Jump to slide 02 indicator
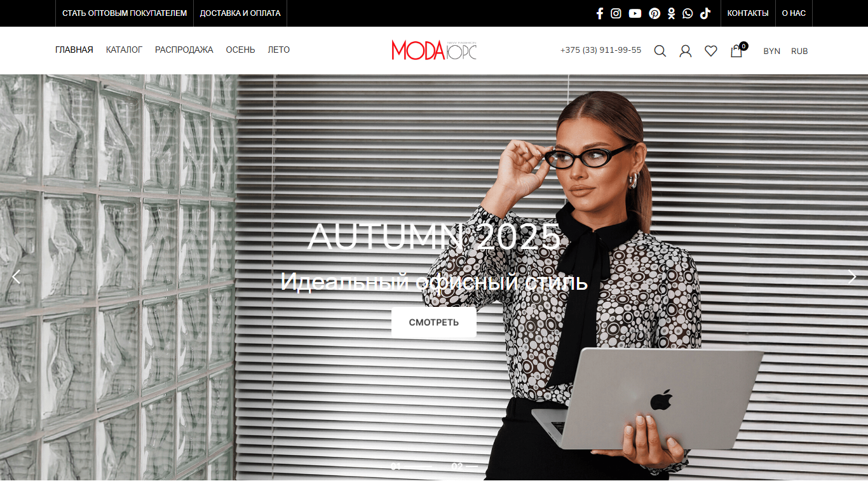Screen dimensions: 868x488 [x=464, y=466]
